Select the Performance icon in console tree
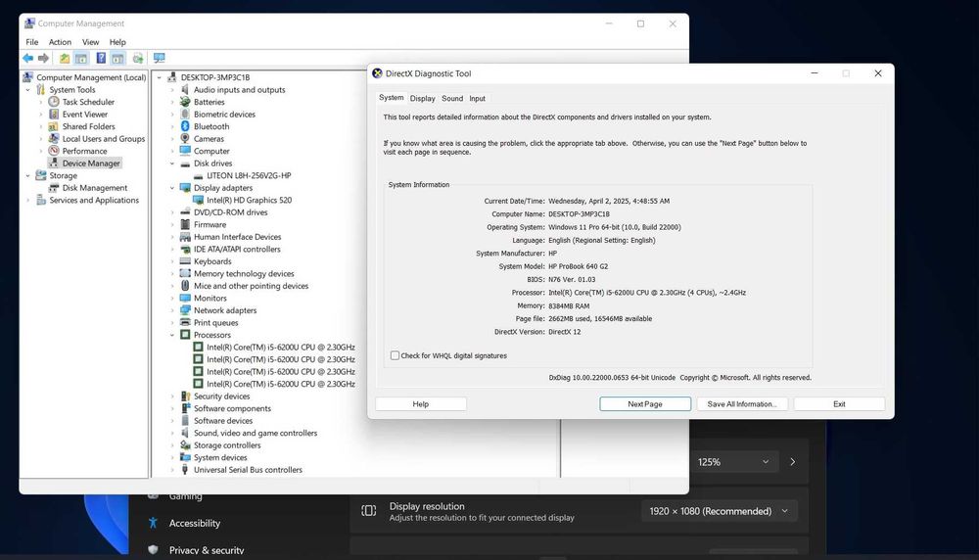Image resolution: width=979 pixels, height=560 pixels. 54,151
